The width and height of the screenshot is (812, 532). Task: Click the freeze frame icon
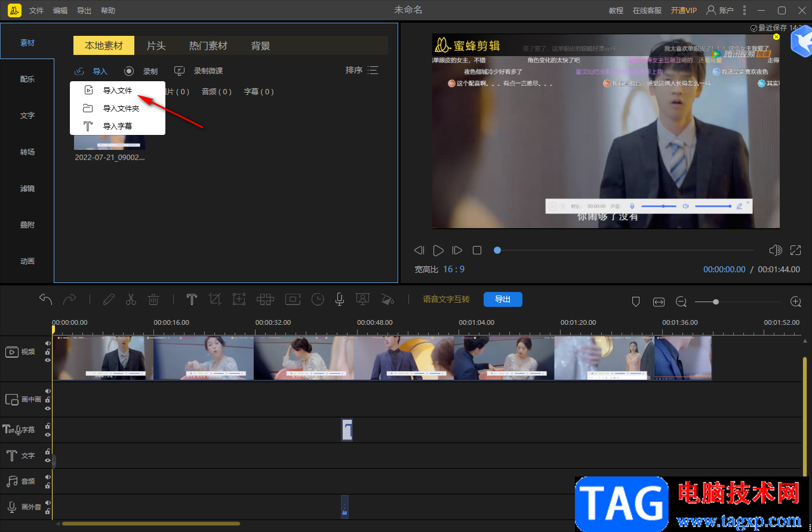[293, 299]
